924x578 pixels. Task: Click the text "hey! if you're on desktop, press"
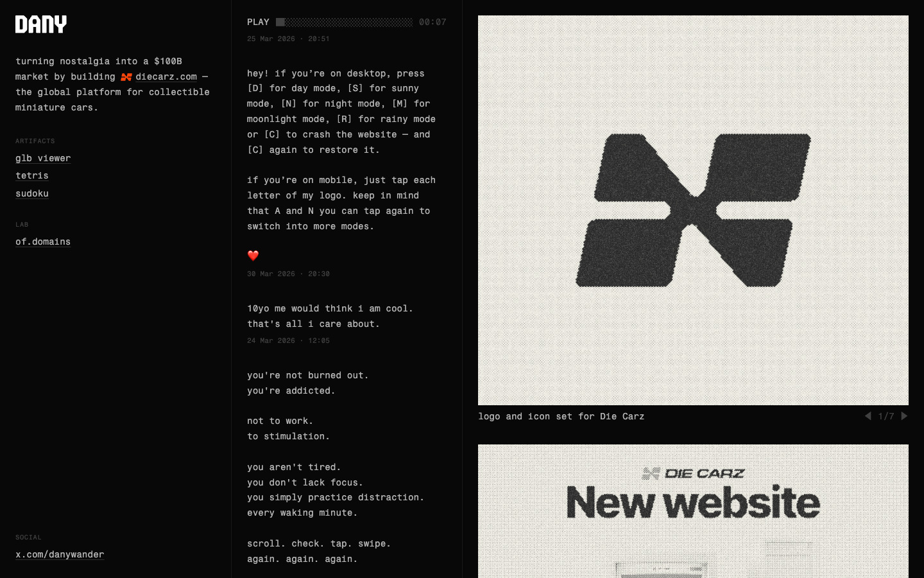pos(336,73)
